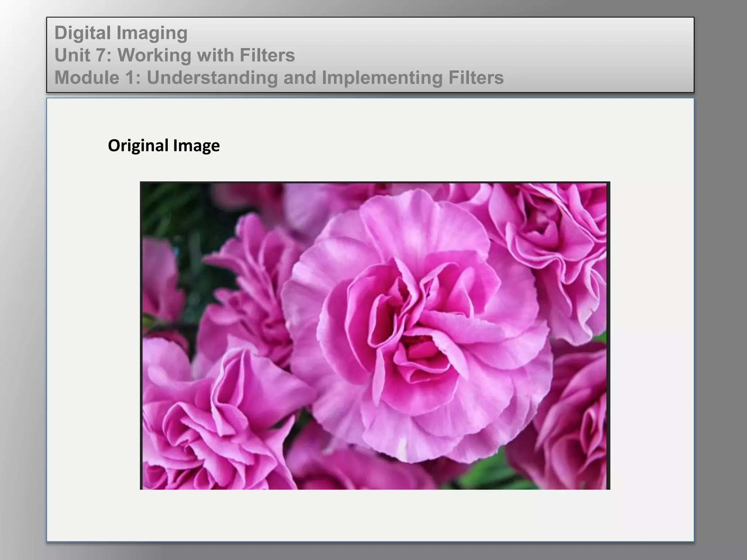Click the gray slide background right of the panel
The height and width of the screenshot is (560, 747).
coord(720,292)
